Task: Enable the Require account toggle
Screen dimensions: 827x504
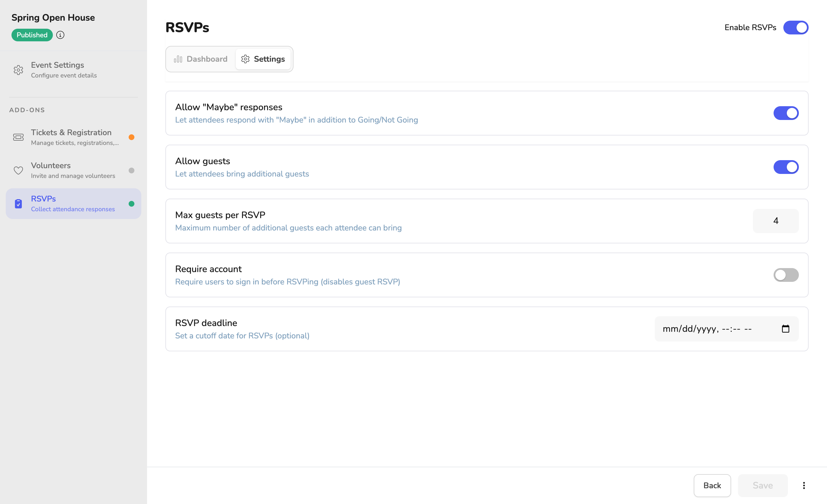Action: [x=786, y=275]
